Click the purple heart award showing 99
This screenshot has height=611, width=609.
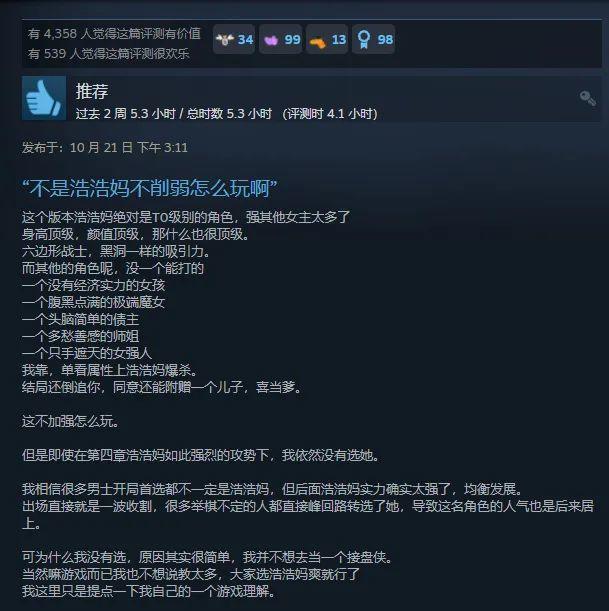pos(281,39)
